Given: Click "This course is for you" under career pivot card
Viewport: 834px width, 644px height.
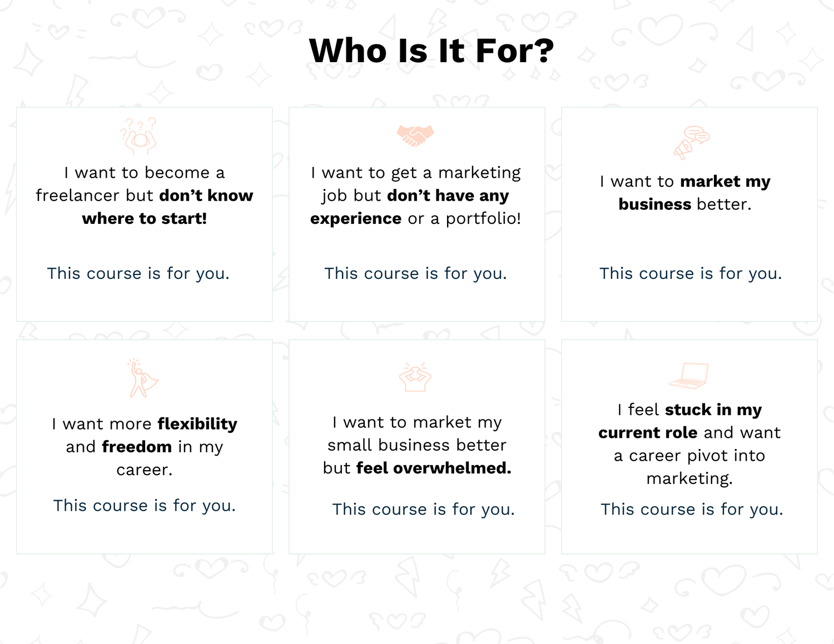Looking at the screenshot, I should [x=692, y=510].
